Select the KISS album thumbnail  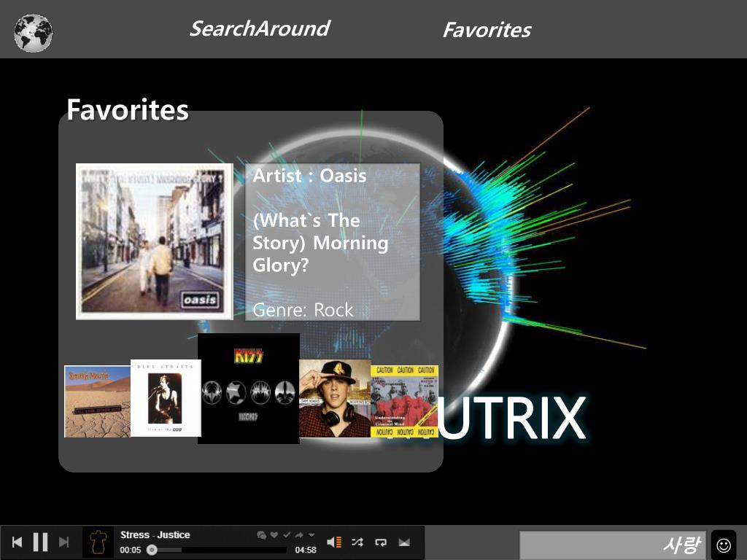click(249, 389)
